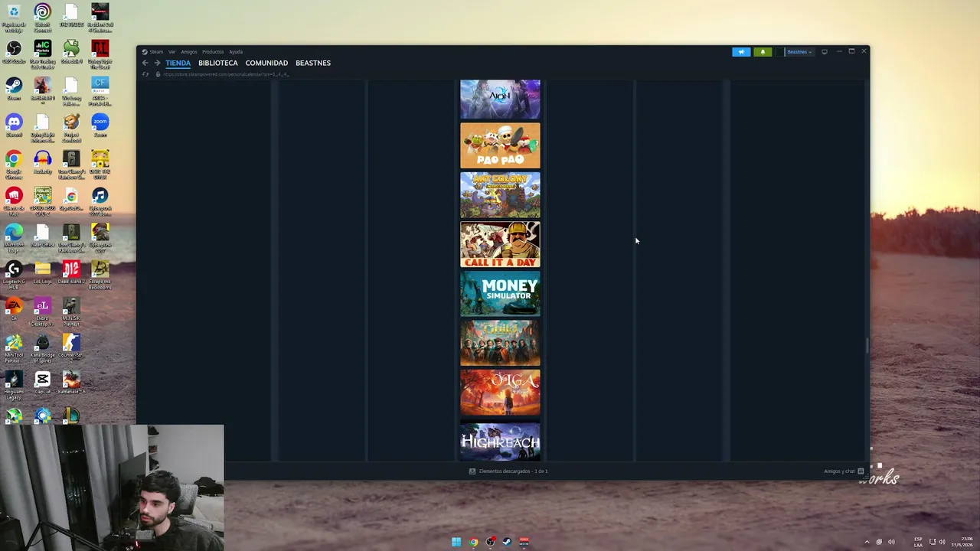Open the Money Simulator game capsule
The height and width of the screenshot is (551, 980).
coord(500,294)
